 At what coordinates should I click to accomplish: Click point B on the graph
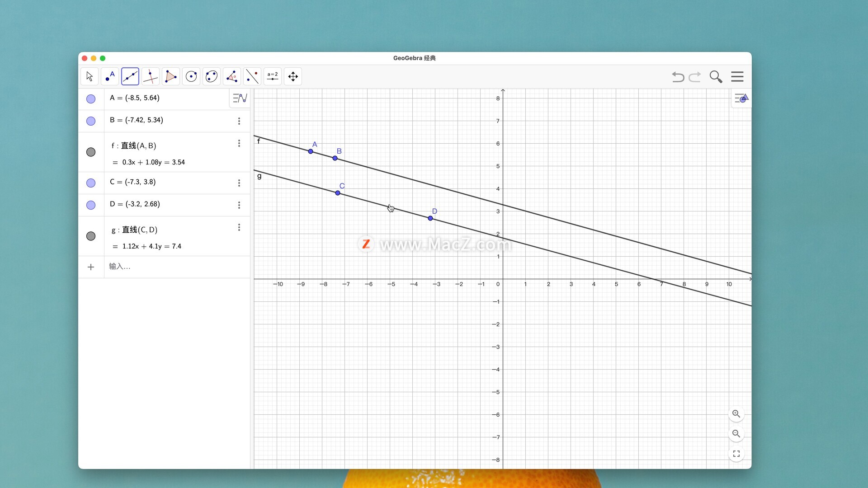(335, 158)
